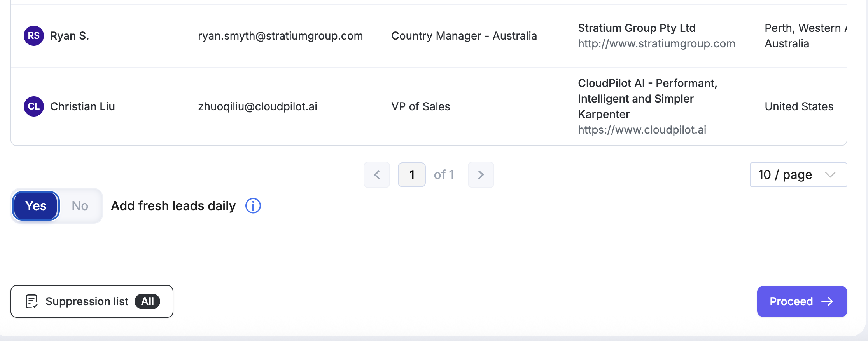Click the Add fresh leads daily label
The height and width of the screenshot is (341, 868).
coord(173,206)
